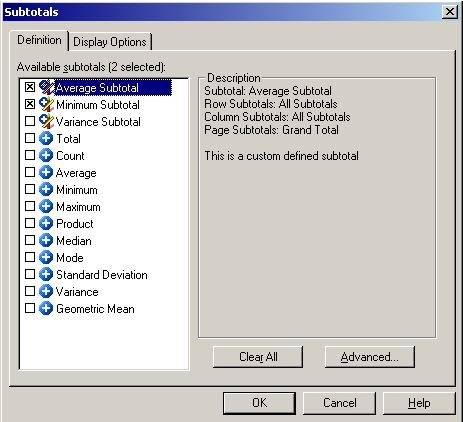Click the Average Subtotal custom subtotal icon
The height and width of the screenshot is (422, 463).
click(46, 87)
